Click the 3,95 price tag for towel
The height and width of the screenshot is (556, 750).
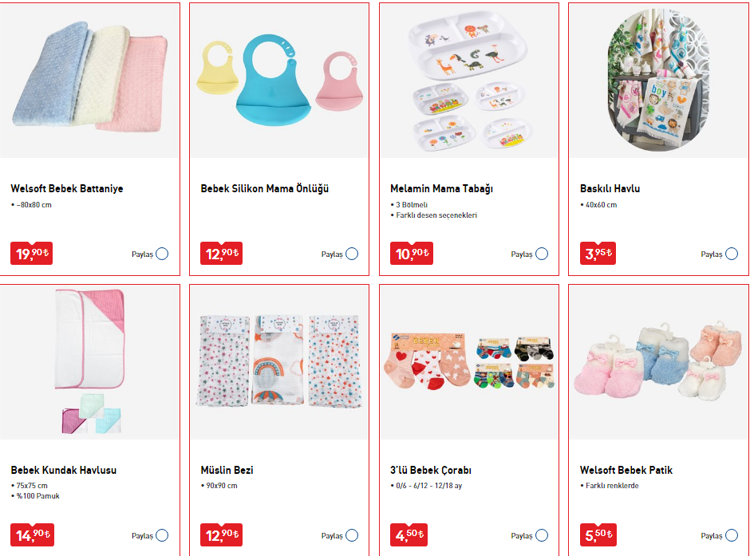[x=598, y=253]
